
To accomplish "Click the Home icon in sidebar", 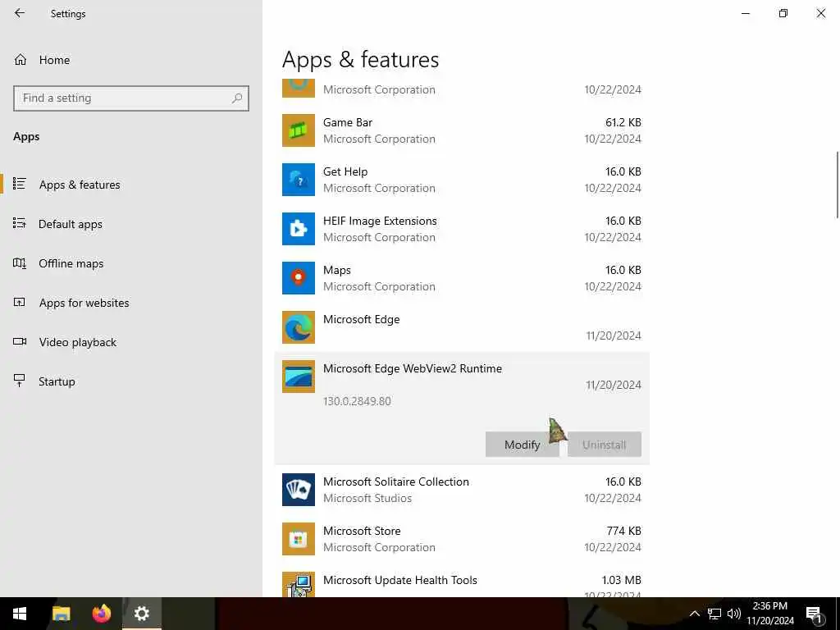I will [x=21, y=60].
